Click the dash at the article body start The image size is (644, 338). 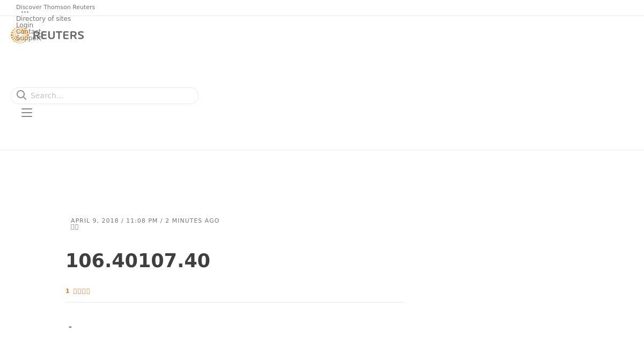(x=70, y=327)
